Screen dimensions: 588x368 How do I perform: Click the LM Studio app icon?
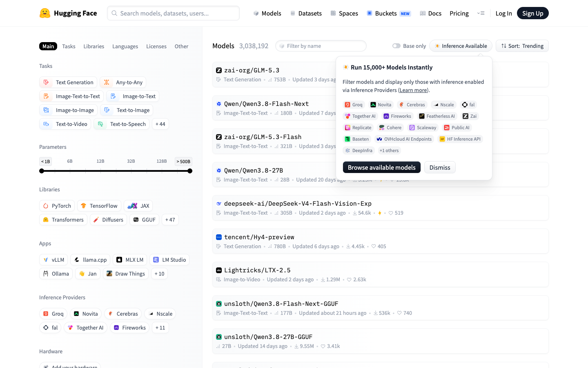156,260
